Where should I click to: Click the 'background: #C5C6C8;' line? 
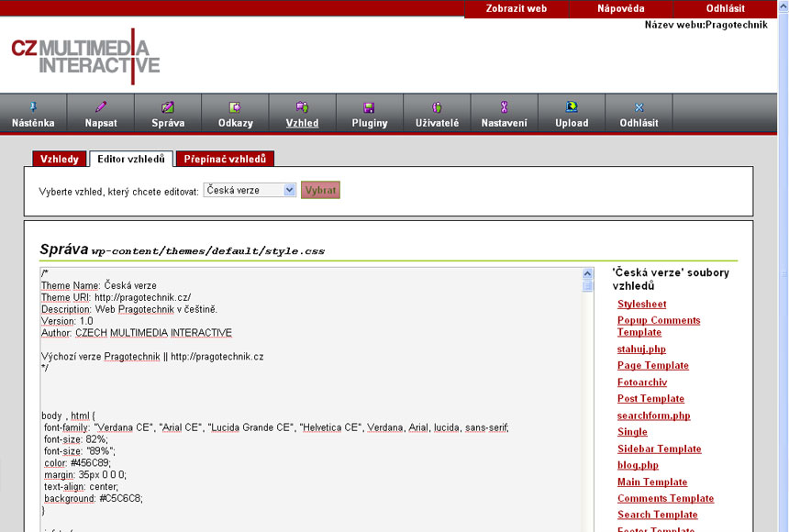pyautogui.click(x=93, y=498)
